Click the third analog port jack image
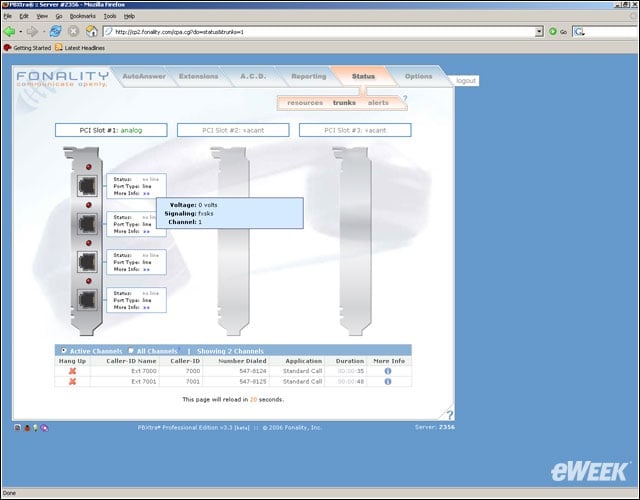The image size is (640, 500). pyautogui.click(x=87, y=262)
